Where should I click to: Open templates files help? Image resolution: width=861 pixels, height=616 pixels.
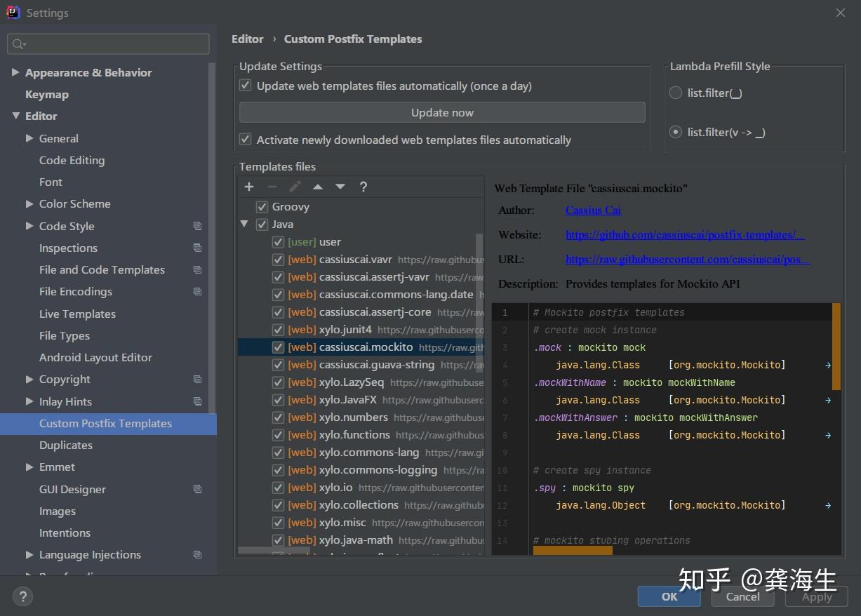coord(363,187)
